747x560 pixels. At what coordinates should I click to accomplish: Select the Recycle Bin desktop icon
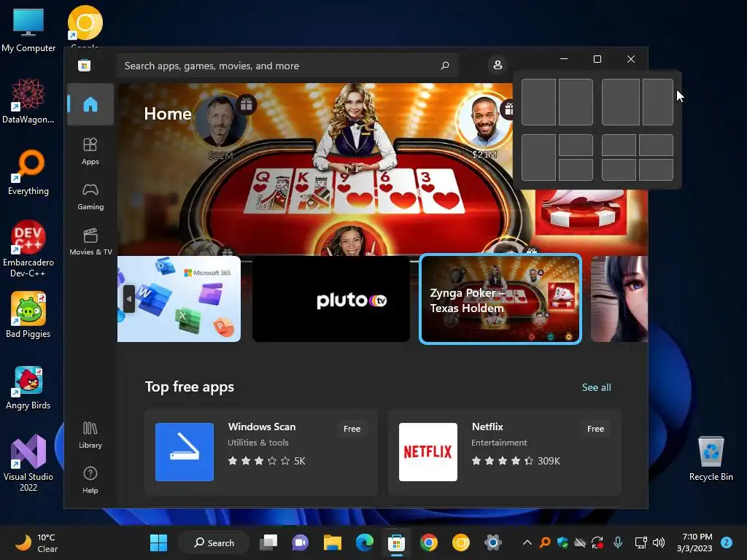coord(711,458)
